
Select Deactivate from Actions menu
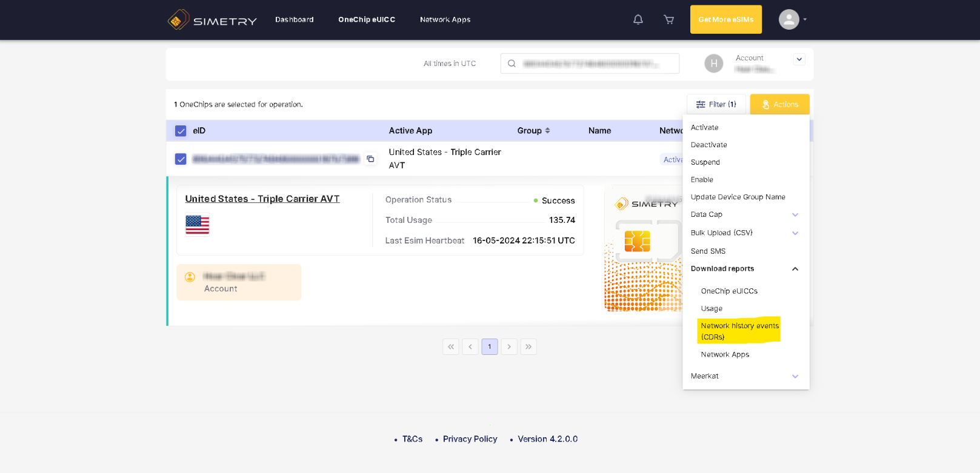point(708,145)
